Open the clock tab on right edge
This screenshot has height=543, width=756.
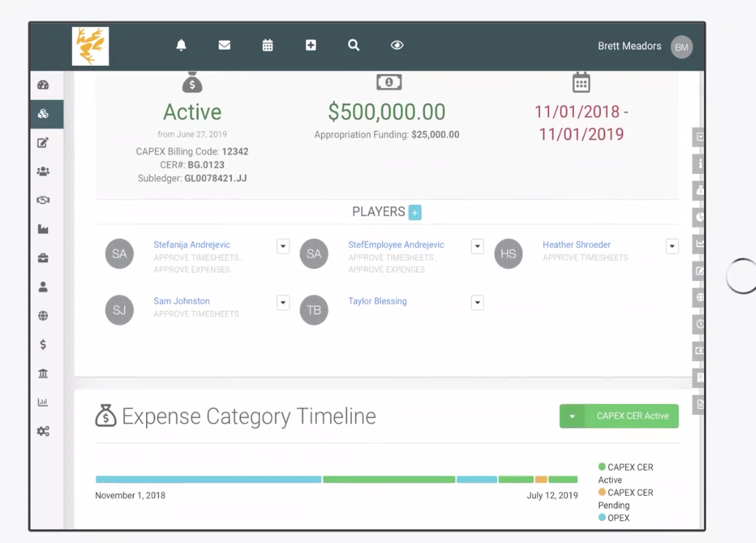tap(699, 323)
